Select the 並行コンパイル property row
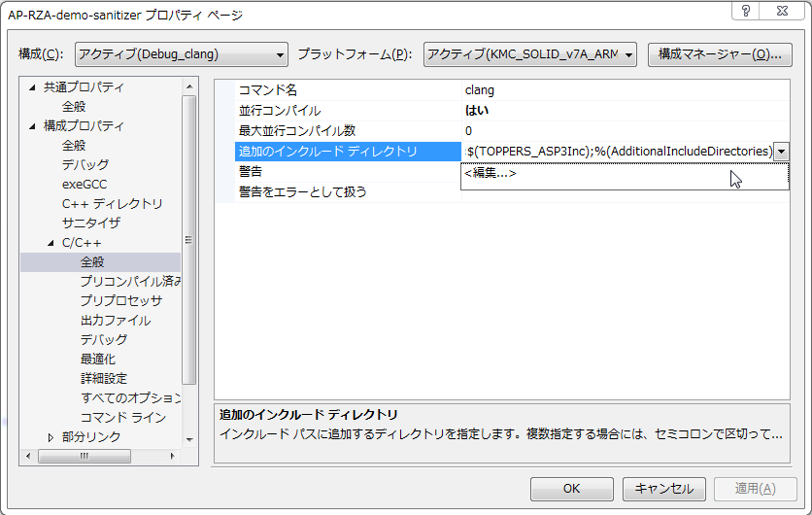The height and width of the screenshot is (515, 812). point(280,111)
